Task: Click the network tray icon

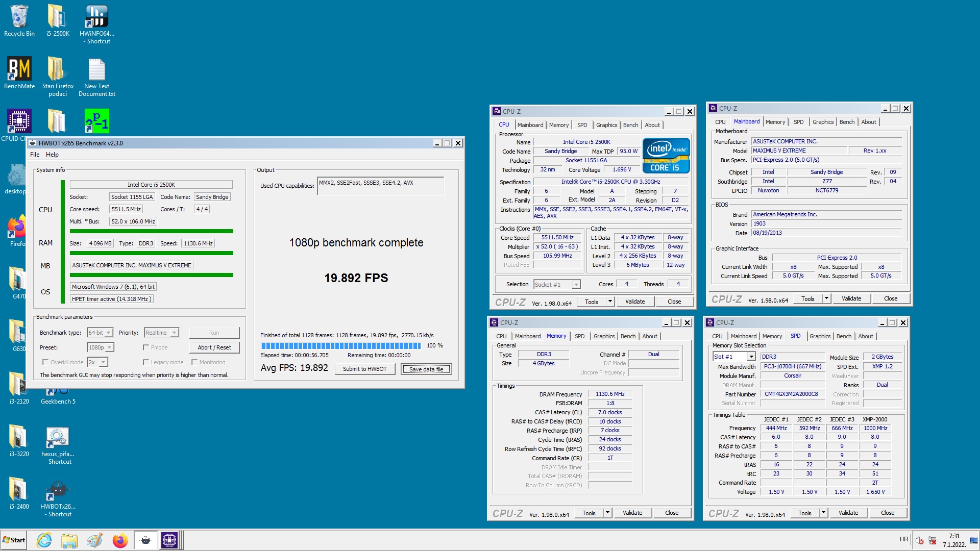Action: point(932,540)
